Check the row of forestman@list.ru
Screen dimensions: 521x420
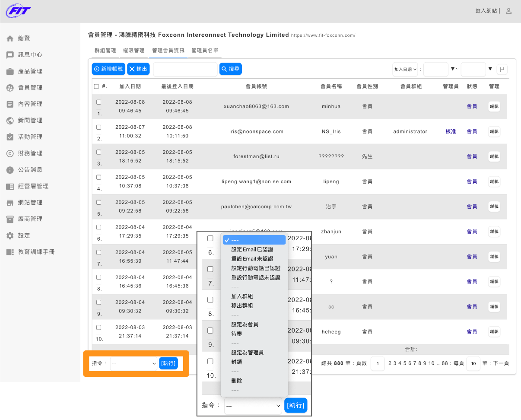click(98, 152)
